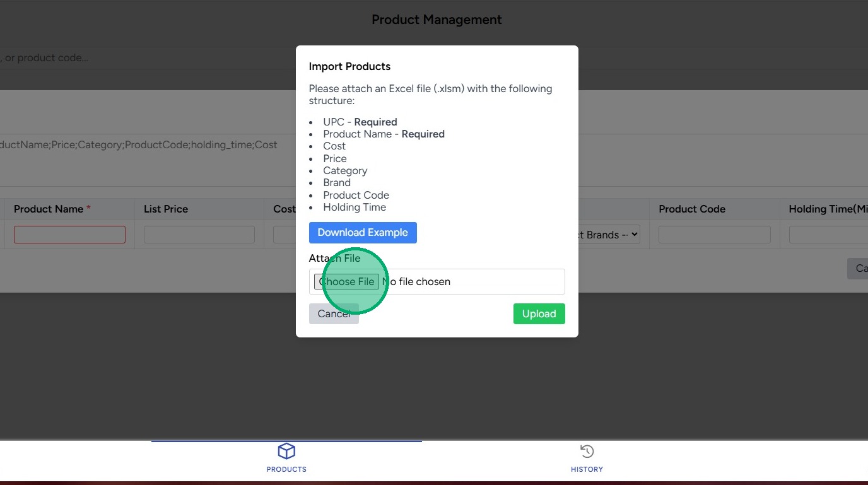Screen dimensions: 868x485
Task: Click the 'Price' bullet in the dialog list
Action: (x=335, y=158)
